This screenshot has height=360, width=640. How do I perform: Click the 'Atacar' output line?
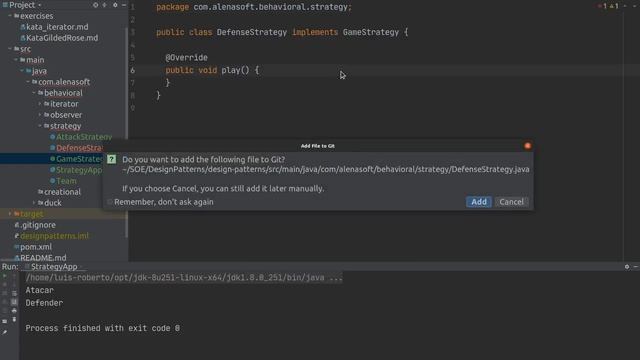pyautogui.click(x=40, y=290)
